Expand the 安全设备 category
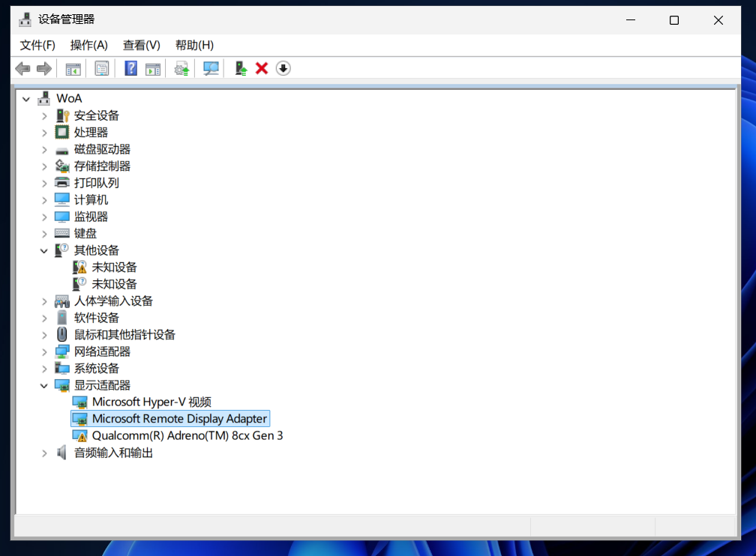Screen dimensions: 756x556 pos(44,116)
